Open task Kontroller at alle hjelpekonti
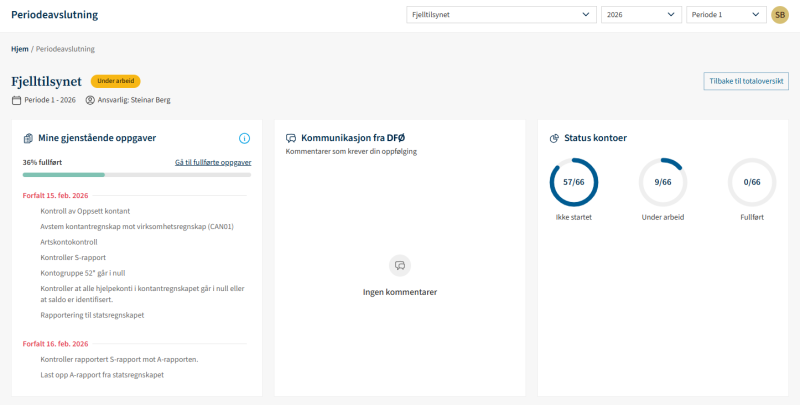The width and height of the screenshot is (800, 405). click(142, 294)
